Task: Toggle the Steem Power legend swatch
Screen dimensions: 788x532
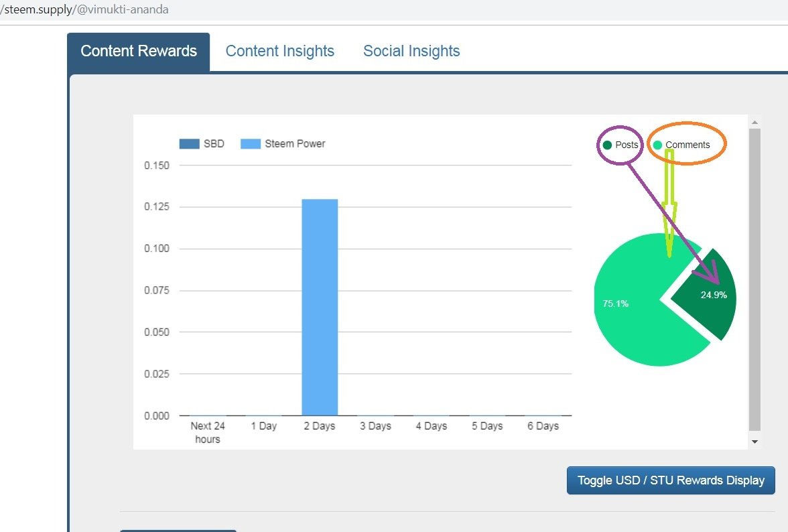Action: pos(251,143)
